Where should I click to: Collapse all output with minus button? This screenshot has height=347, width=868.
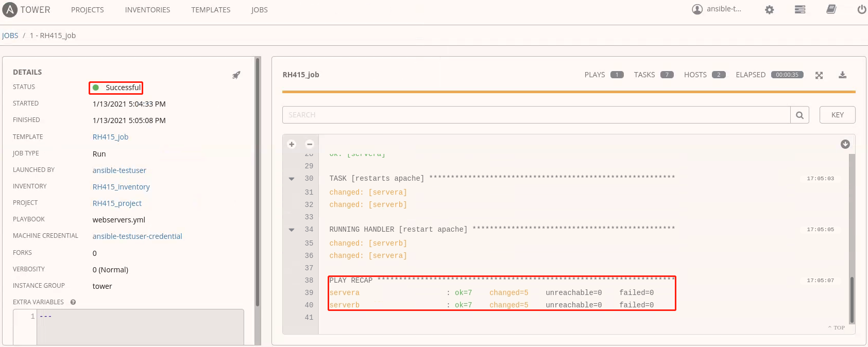[x=310, y=144]
